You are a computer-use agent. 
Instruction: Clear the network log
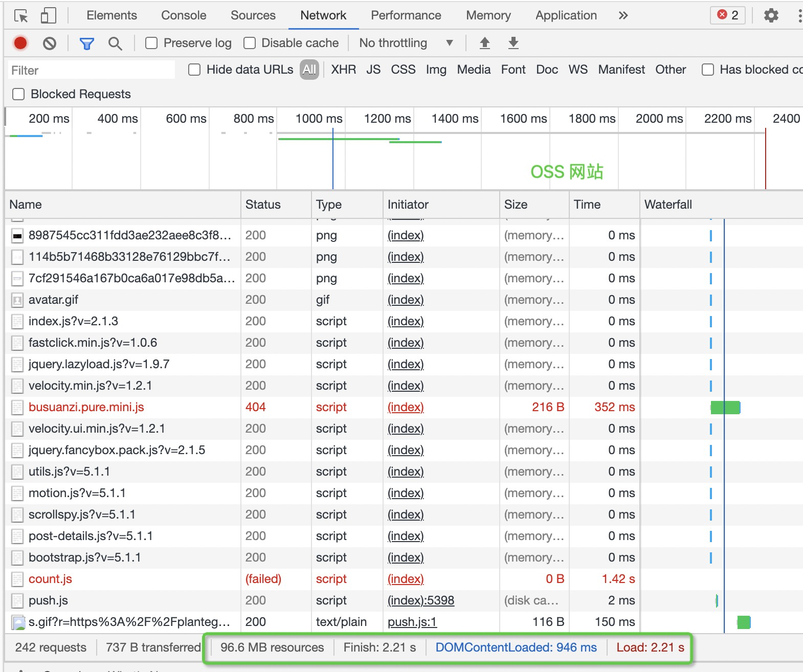pos(50,43)
